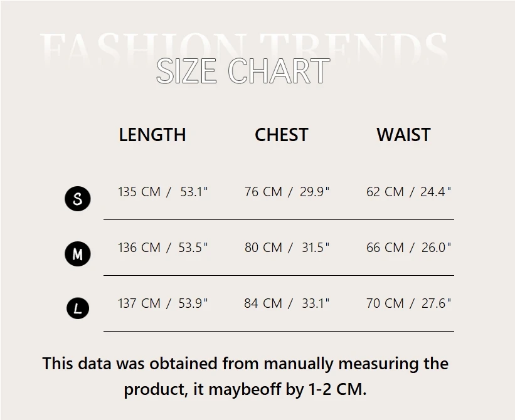Click the black S size badge
The width and height of the screenshot is (515, 420).
[x=78, y=199]
